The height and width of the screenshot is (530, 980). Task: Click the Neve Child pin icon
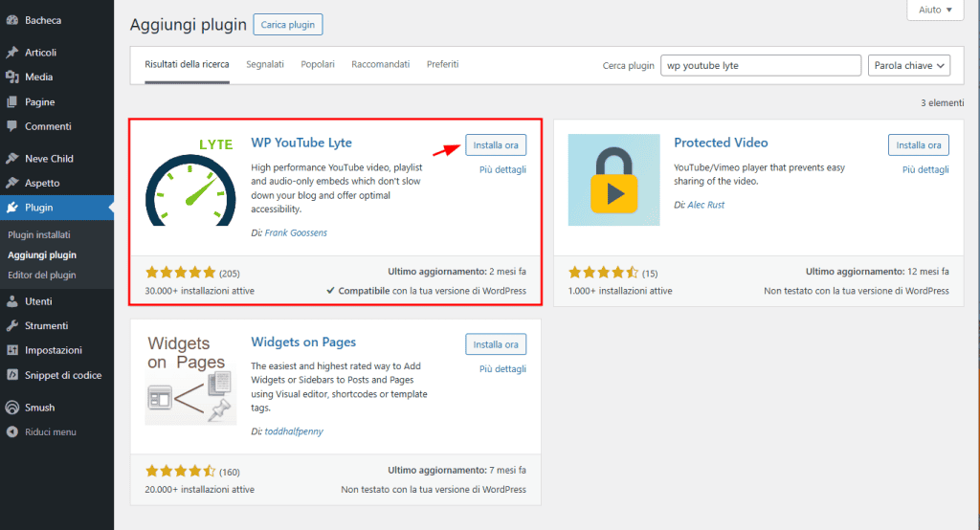tap(11, 158)
